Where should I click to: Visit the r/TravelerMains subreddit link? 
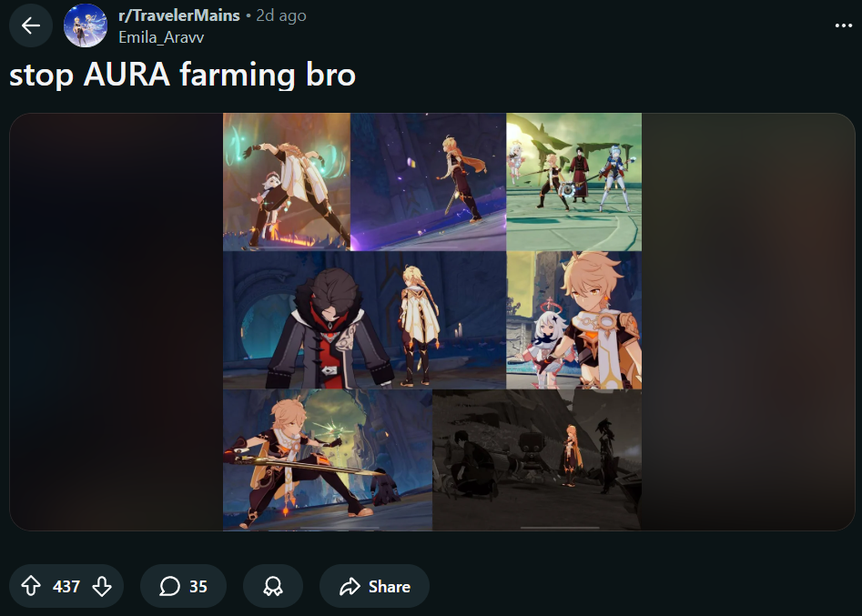179,15
